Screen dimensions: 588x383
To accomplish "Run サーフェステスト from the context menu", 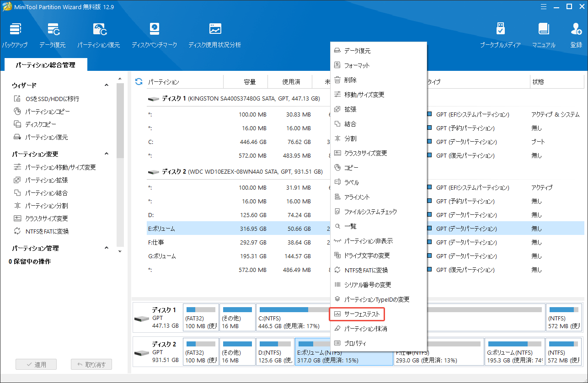I will [x=379, y=314].
